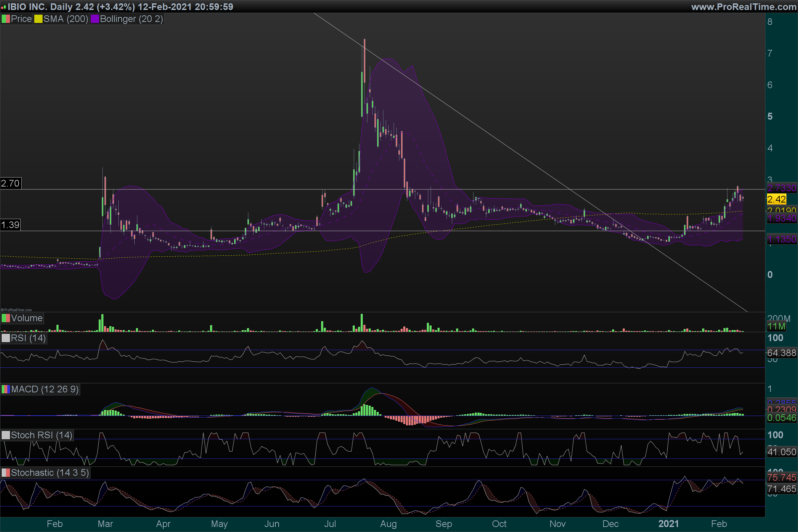Click the Stochastic (14 3 5) legend icon
This screenshot has height=532, width=798.
6,472
